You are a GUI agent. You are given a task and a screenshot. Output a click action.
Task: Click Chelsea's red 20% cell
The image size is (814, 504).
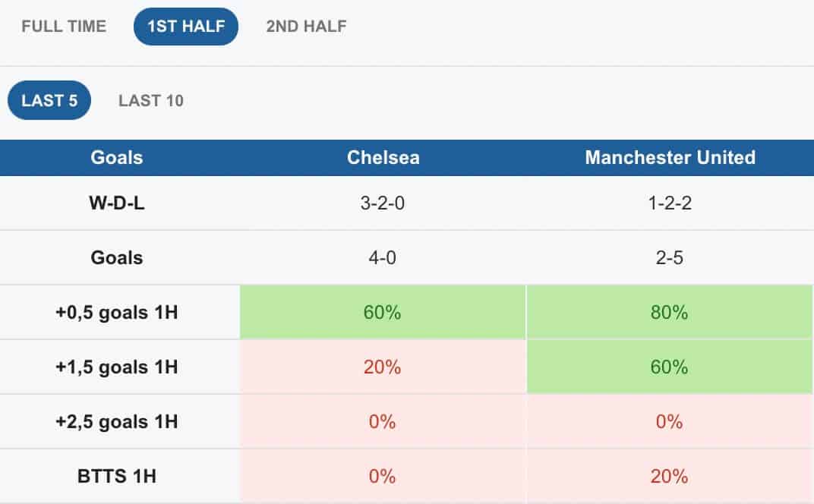pyautogui.click(x=383, y=367)
